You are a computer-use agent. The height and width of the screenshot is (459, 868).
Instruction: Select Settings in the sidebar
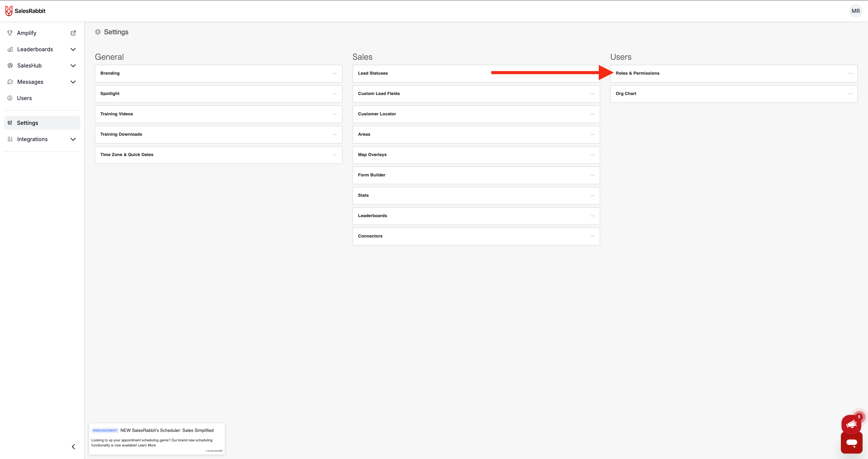tap(42, 123)
